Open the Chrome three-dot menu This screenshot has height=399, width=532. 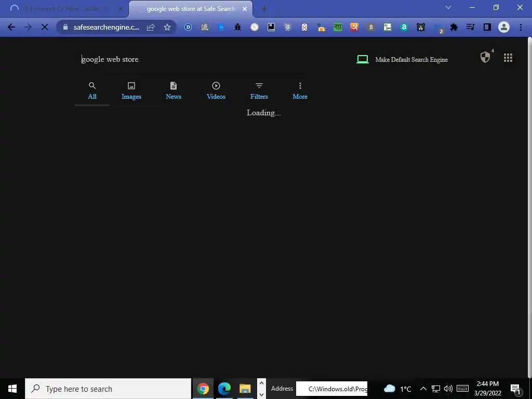point(521,27)
